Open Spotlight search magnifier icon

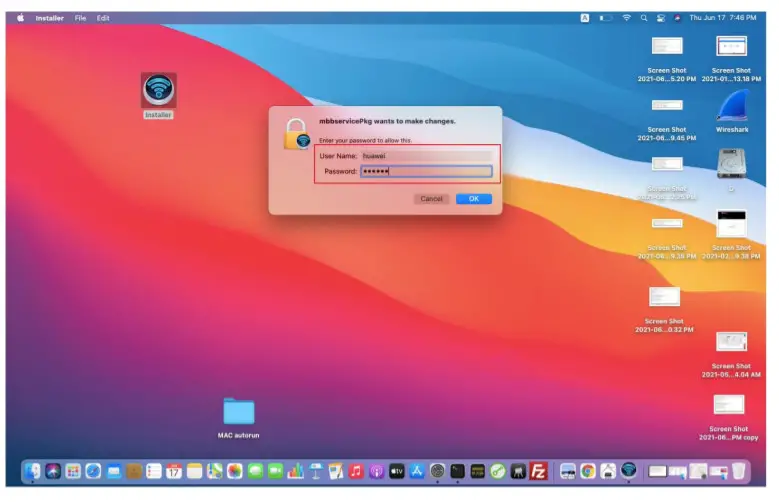pyautogui.click(x=644, y=18)
